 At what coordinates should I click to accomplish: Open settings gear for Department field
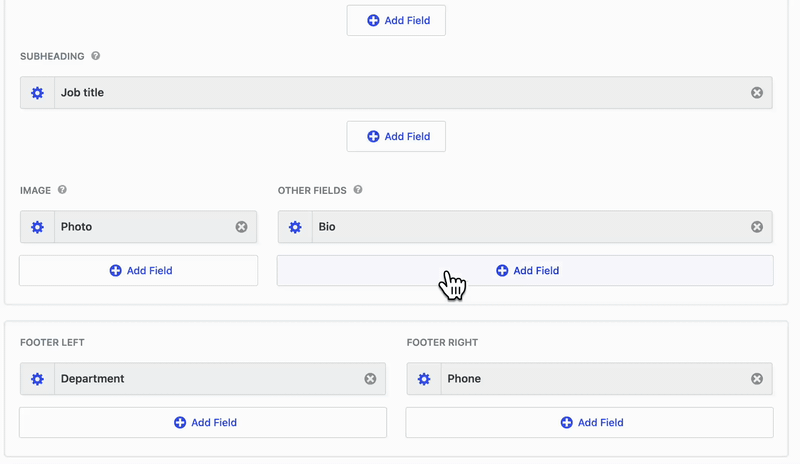tap(37, 379)
